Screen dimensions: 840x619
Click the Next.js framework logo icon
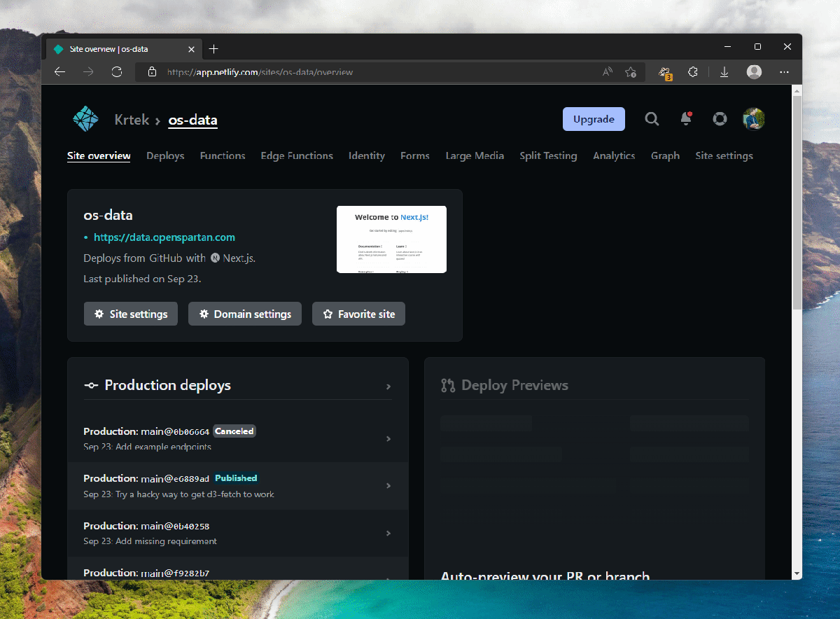pyautogui.click(x=215, y=258)
